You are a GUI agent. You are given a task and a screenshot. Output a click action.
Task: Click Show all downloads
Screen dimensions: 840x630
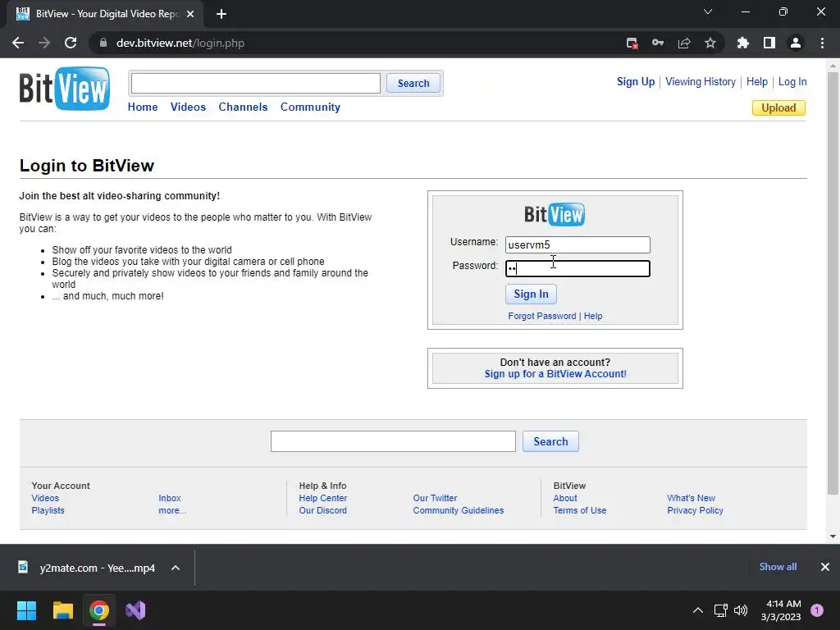(778, 567)
